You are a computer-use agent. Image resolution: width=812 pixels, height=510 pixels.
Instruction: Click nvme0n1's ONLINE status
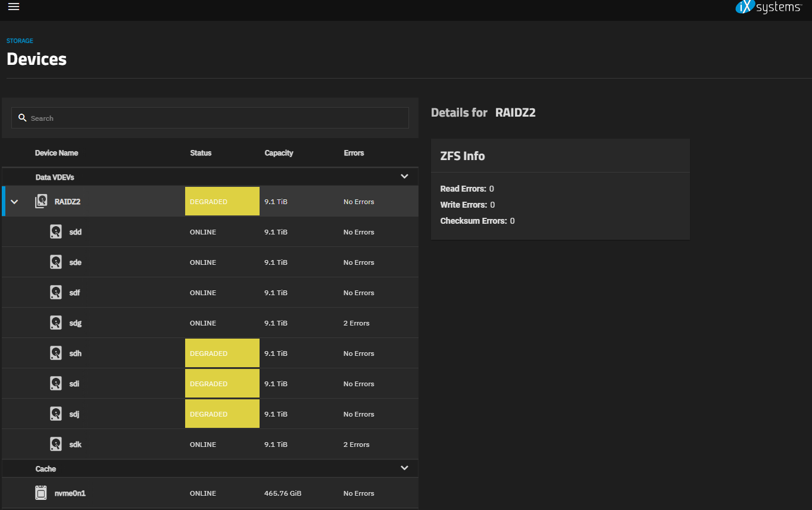coord(203,493)
